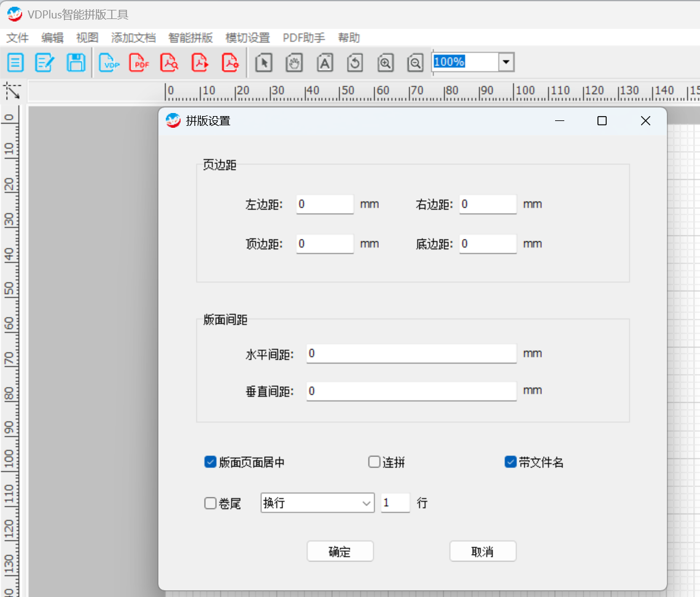
Task: Click the 版面间距 group label
Action: pyautogui.click(x=225, y=320)
